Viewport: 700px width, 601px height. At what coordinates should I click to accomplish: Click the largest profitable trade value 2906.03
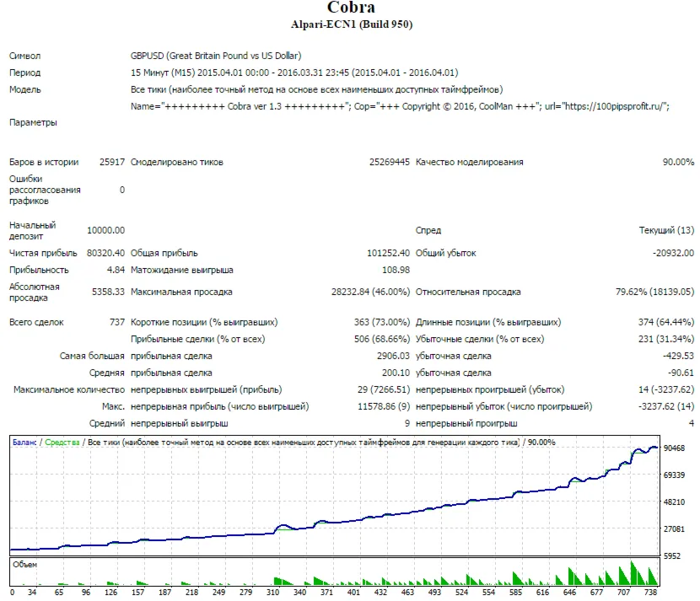point(393,356)
